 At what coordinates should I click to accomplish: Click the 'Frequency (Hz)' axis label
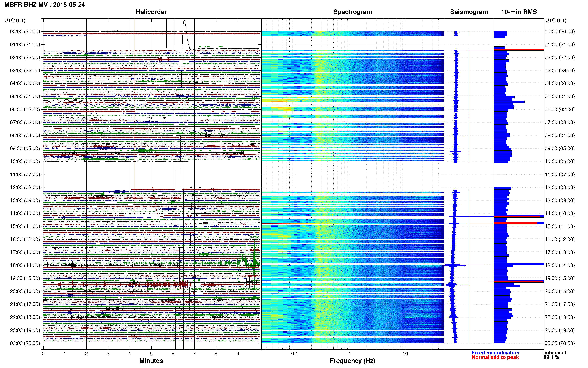tap(352, 361)
